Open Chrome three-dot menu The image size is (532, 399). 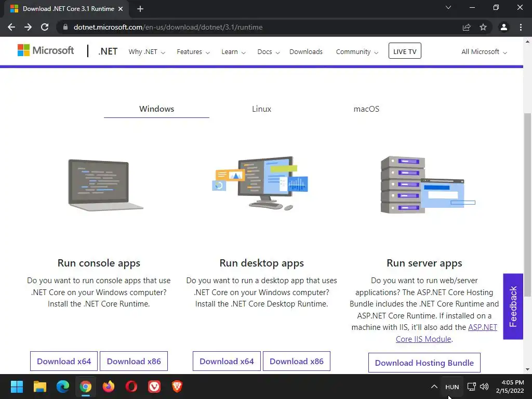[x=521, y=27]
